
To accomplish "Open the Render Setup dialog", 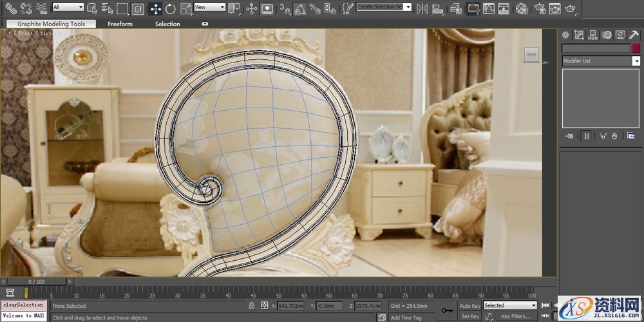I will pos(540,8).
